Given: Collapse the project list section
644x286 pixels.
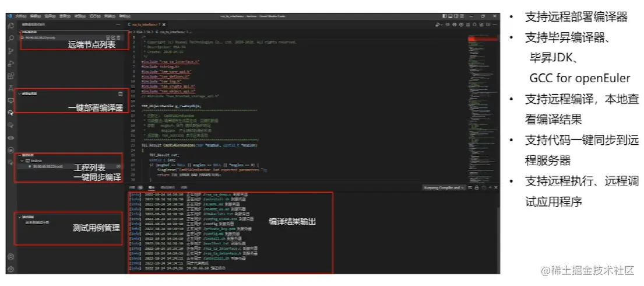Looking at the screenshot, I should coord(20,155).
